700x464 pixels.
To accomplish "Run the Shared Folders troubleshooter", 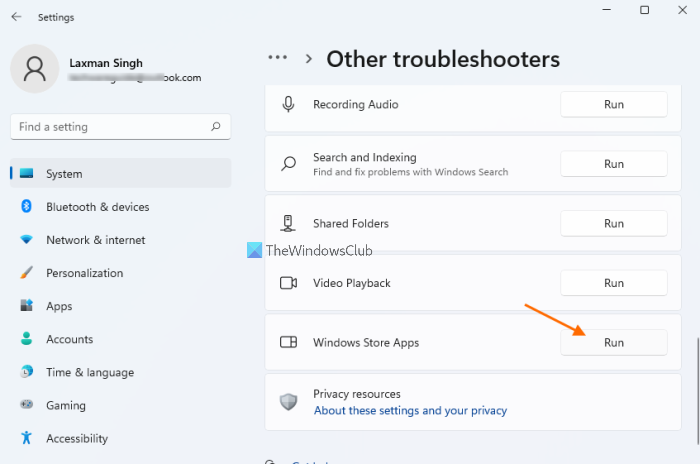I will (613, 223).
